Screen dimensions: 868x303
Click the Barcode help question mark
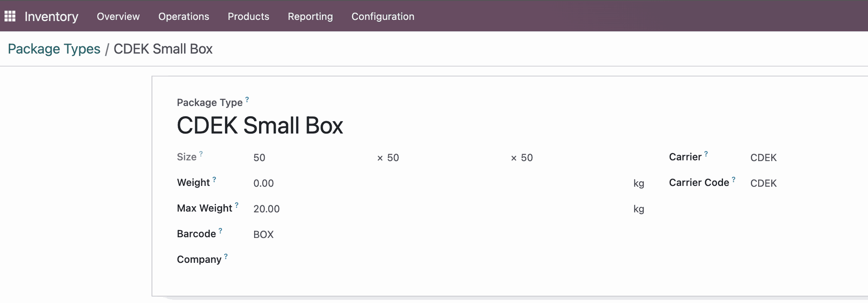pyautogui.click(x=220, y=231)
